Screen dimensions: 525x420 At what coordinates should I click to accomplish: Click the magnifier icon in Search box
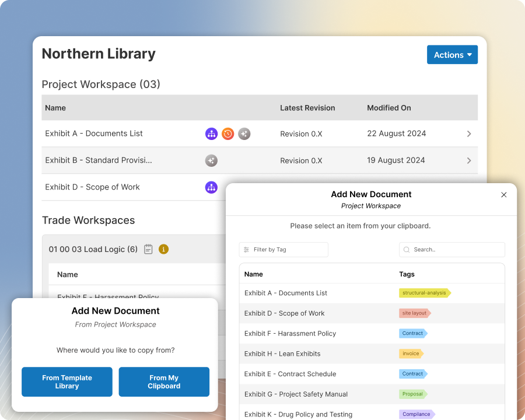point(407,250)
